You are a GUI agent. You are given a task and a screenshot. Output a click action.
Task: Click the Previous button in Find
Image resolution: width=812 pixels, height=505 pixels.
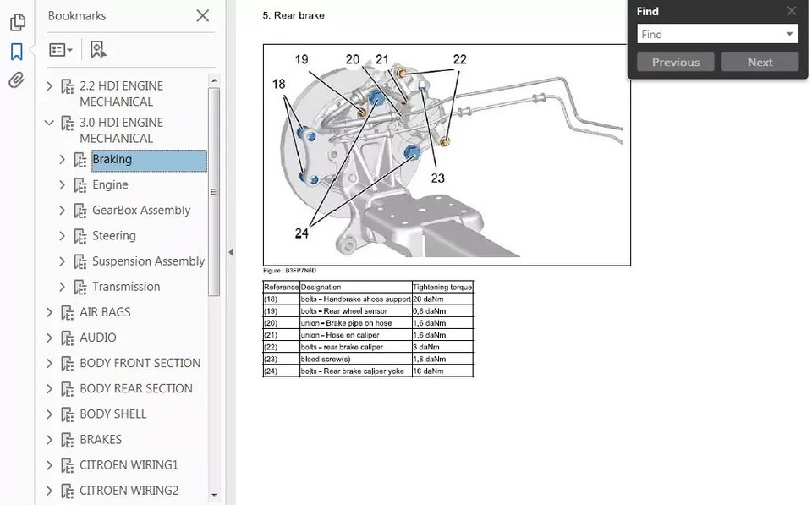coord(675,62)
